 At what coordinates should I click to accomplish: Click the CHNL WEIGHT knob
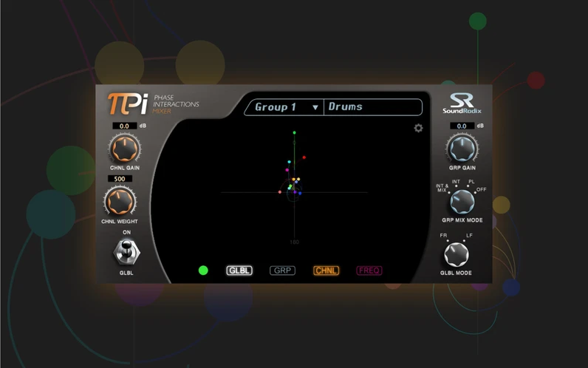119,200
